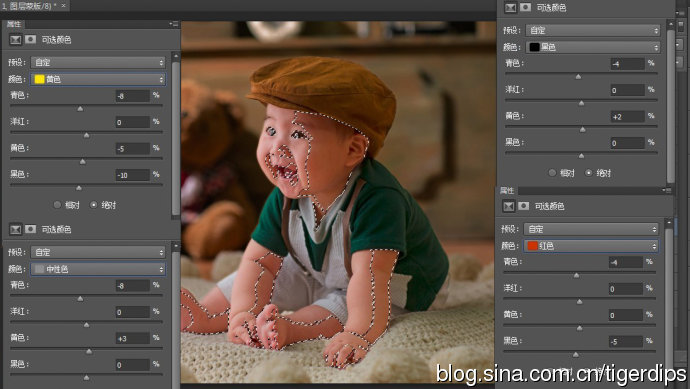Click the 洋红 value field in the top-right 黑色 panel
690x389 pixels.
click(628, 90)
